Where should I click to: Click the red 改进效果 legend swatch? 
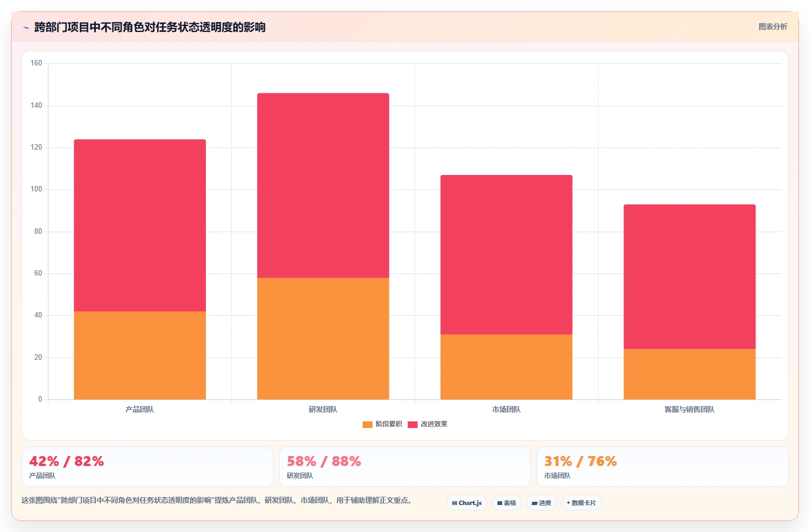coord(412,424)
